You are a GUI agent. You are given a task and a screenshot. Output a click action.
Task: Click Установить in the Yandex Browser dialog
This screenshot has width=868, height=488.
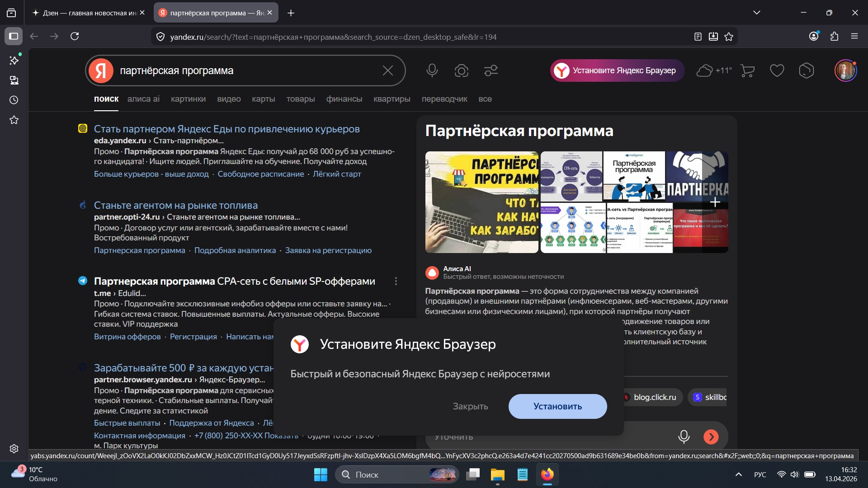click(557, 406)
